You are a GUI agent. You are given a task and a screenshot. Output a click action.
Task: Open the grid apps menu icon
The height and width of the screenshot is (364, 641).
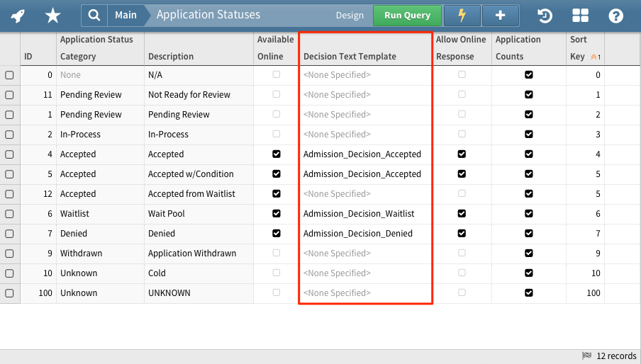click(x=580, y=16)
